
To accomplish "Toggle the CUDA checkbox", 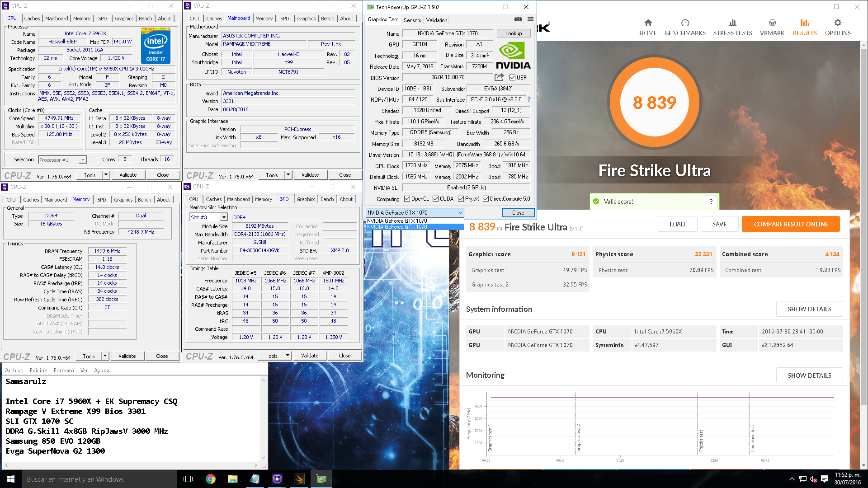I will (x=436, y=199).
